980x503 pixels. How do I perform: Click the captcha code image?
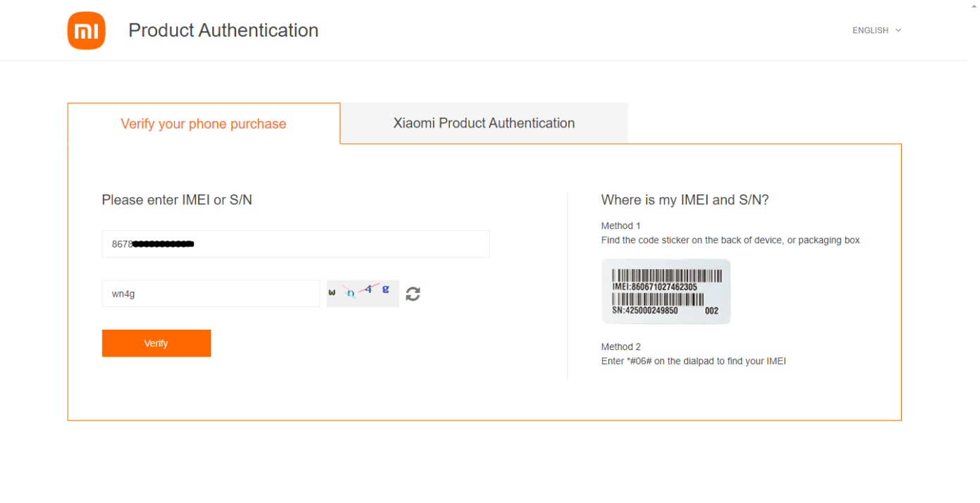362,293
